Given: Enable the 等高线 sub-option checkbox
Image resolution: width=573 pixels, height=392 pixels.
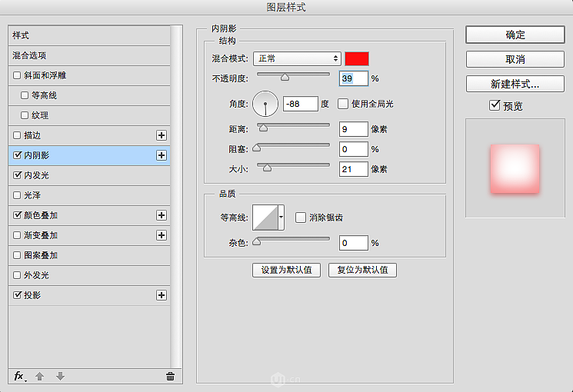Looking at the screenshot, I should click(25, 95).
